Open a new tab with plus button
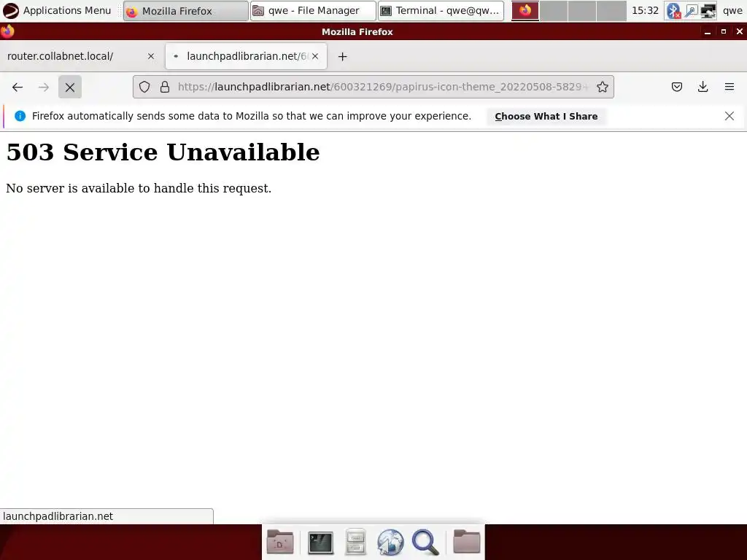This screenshot has height=560, width=747. click(x=343, y=57)
